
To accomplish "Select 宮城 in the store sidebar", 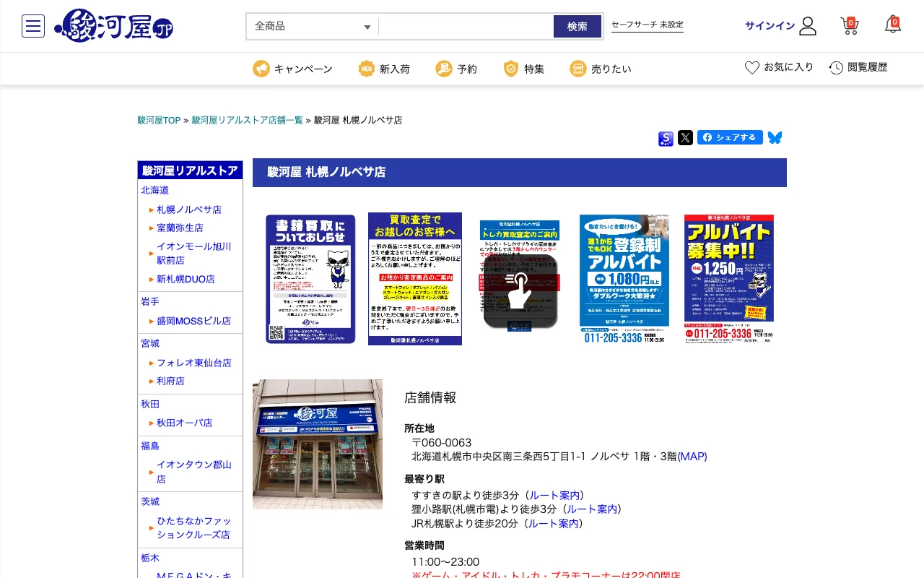I will (x=150, y=343).
